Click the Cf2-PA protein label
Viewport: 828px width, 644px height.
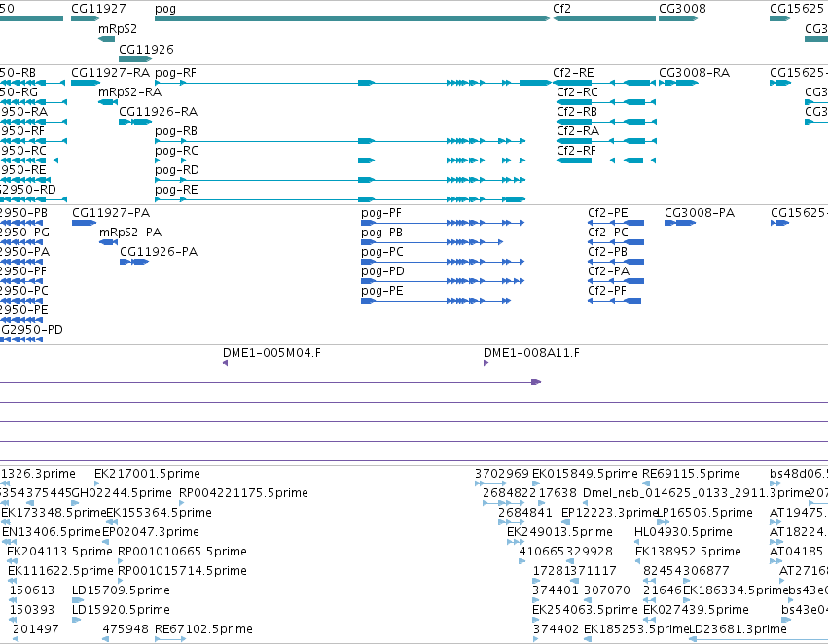coord(608,271)
